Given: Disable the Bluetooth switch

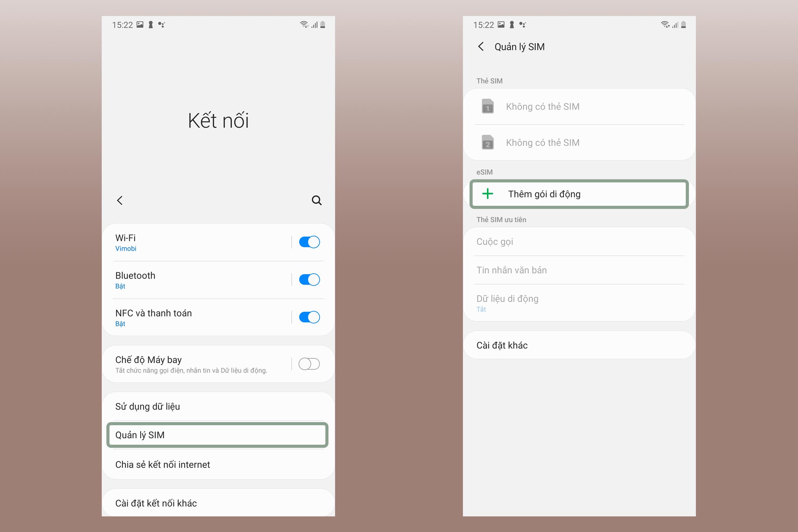Looking at the screenshot, I should pyautogui.click(x=309, y=279).
